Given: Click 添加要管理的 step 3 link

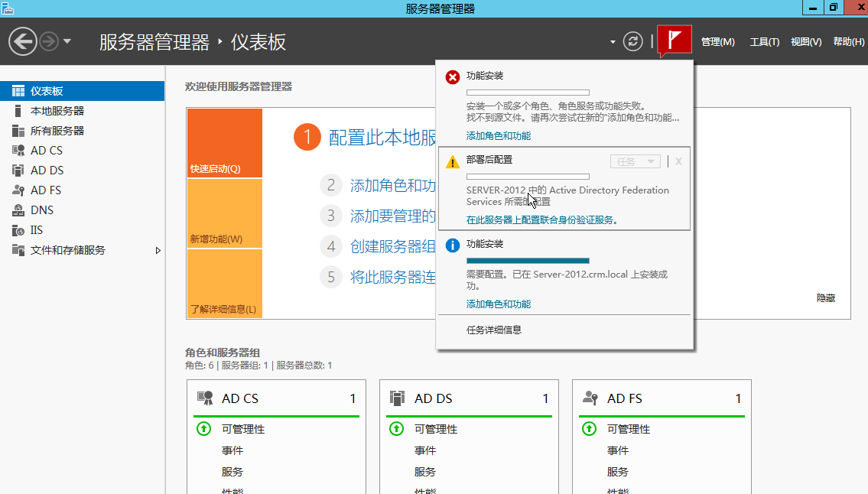Looking at the screenshot, I should point(392,216).
